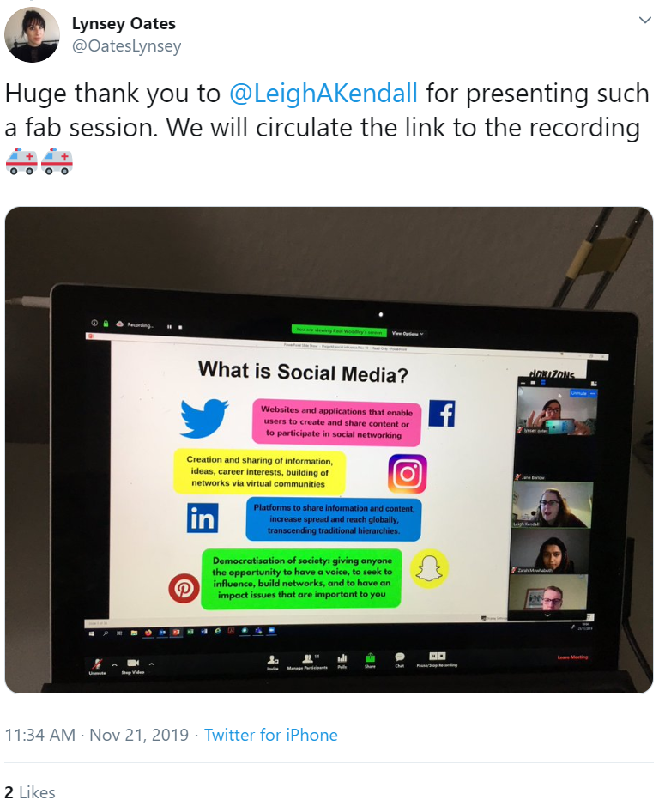Screen dimensions: 671x812
Task: Stop the recording using top-left stop icon
Action: coord(180,327)
